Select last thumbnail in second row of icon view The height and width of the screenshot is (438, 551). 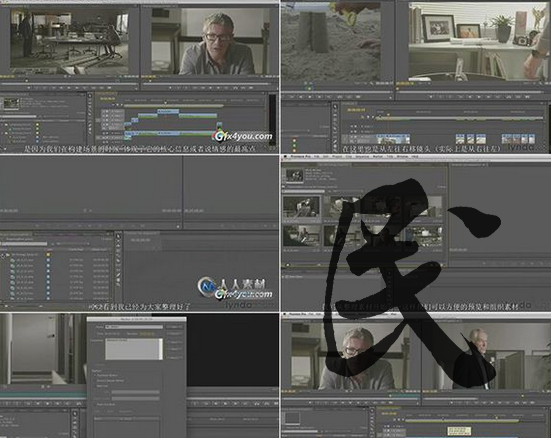(x=423, y=236)
